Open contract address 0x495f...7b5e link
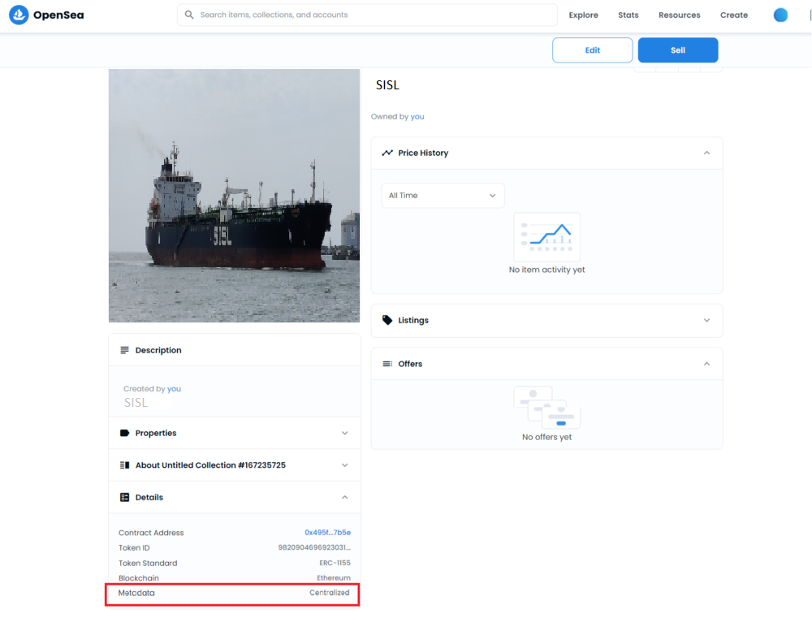This screenshot has height=644, width=812. coord(327,533)
